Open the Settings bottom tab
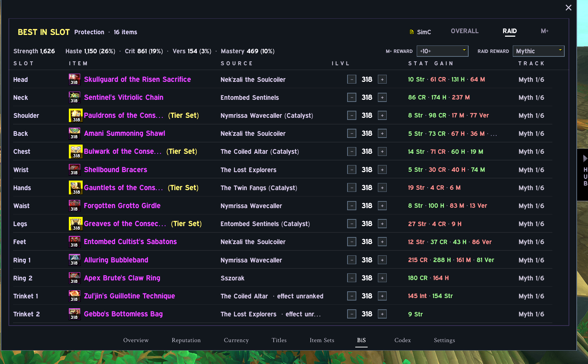 444,340
